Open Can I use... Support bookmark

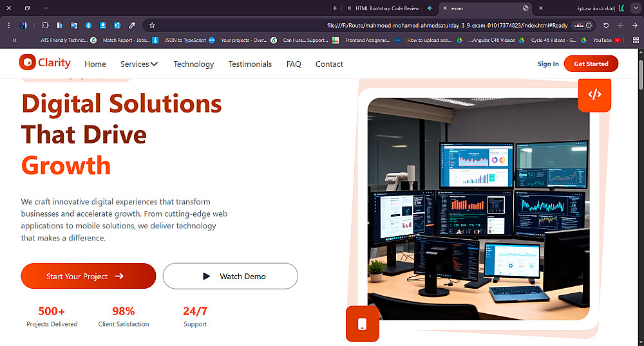tap(311, 40)
